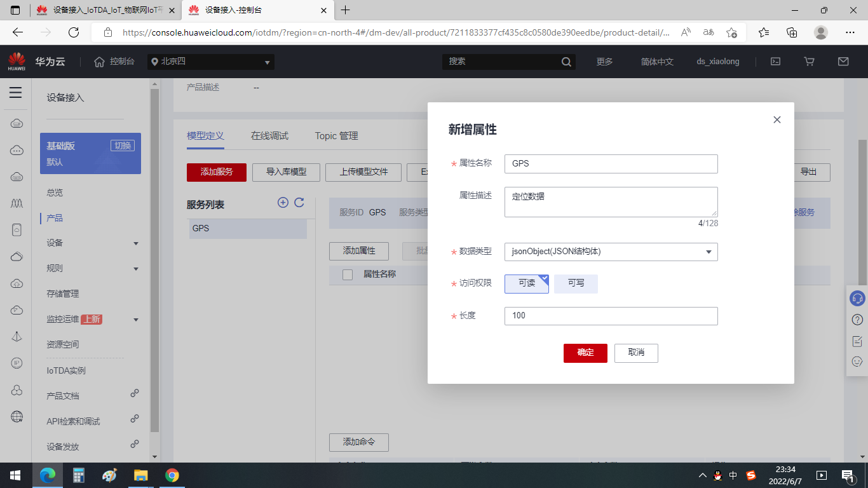
Task: Launch calculator from the taskbar
Action: [79, 475]
